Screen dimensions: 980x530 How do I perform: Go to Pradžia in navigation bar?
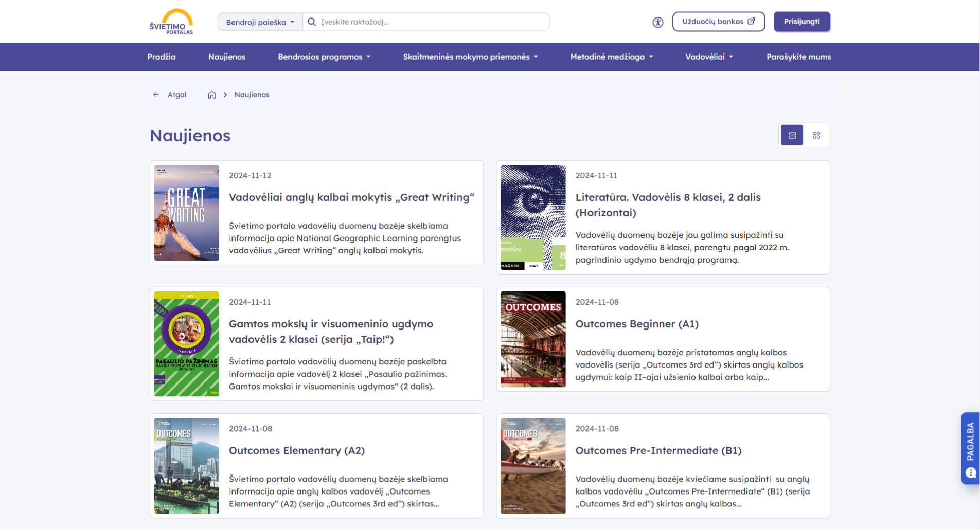[162, 57]
